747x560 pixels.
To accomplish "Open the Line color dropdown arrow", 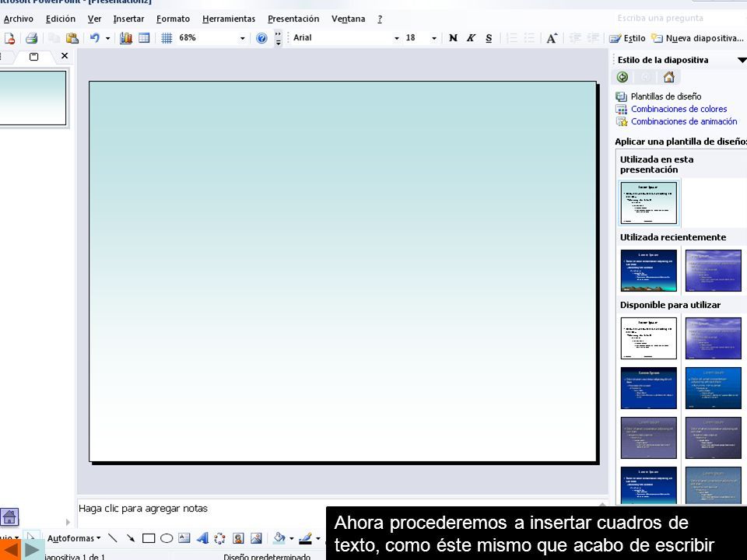I will (x=318, y=538).
